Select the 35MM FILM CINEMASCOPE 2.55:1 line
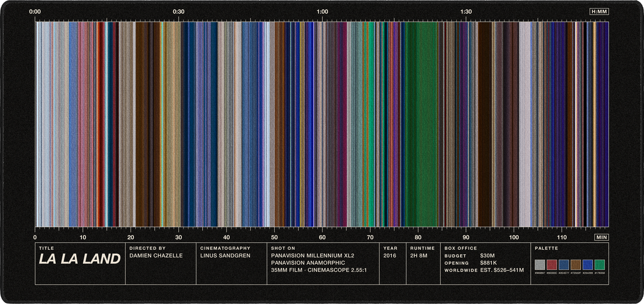Viewport: 644px width, 304px height. tap(319, 270)
